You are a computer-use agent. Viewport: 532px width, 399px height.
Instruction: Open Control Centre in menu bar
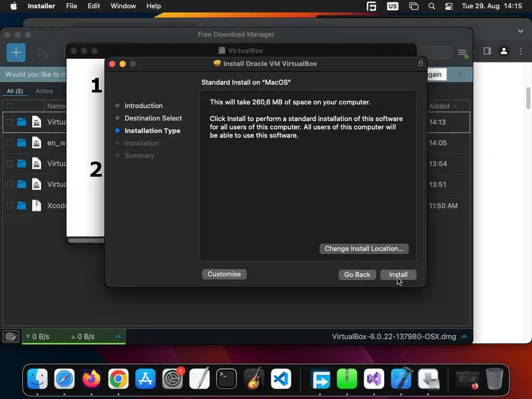[449, 6]
